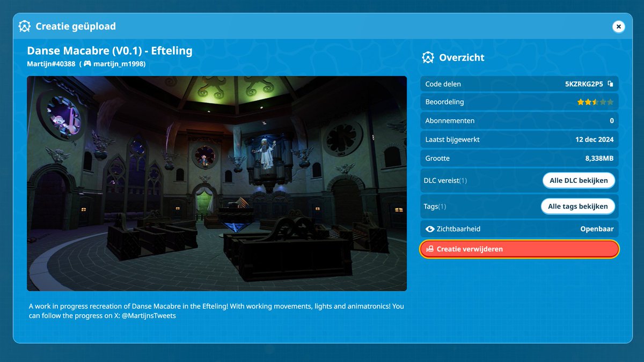Click the title Danse Macabre (V0.1) - Efteling

pyautogui.click(x=109, y=51)
